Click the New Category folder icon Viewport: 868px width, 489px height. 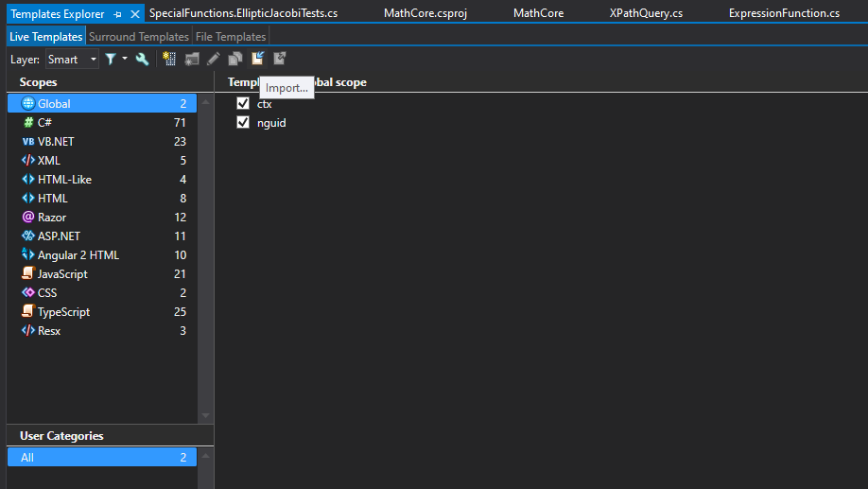pyautogui.click(x=192, y=59)
